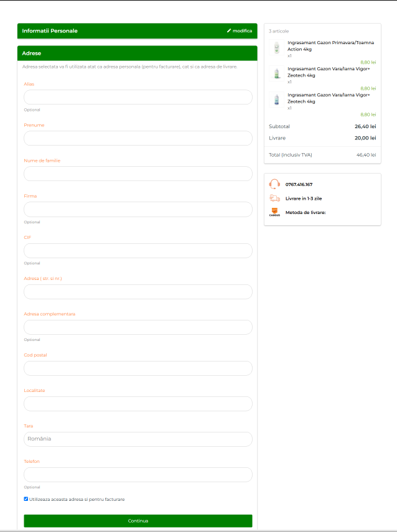Focus the Telefon input field
This screenshot has height=532, width=397.
tap(138, 475)
